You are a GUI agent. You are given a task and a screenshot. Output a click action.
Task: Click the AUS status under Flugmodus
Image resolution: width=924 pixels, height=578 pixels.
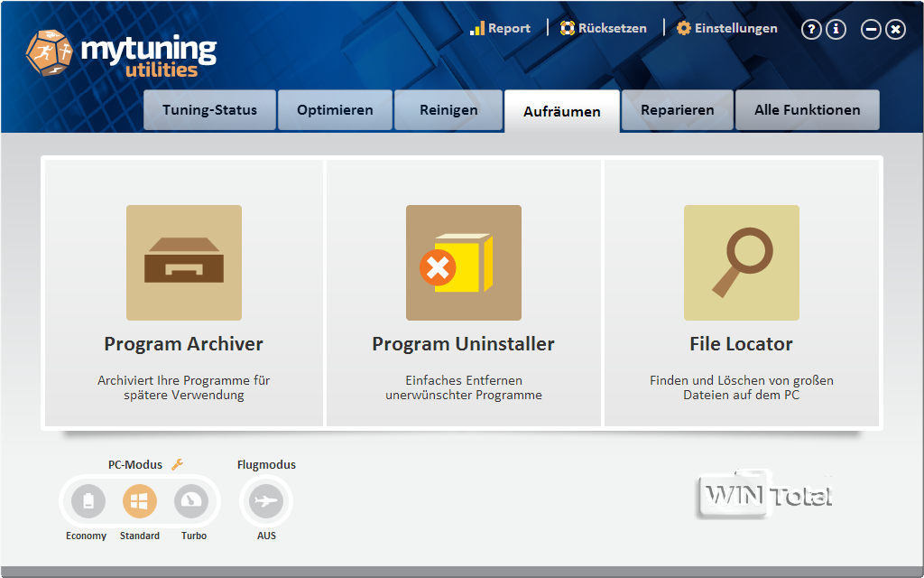[266, 536]
